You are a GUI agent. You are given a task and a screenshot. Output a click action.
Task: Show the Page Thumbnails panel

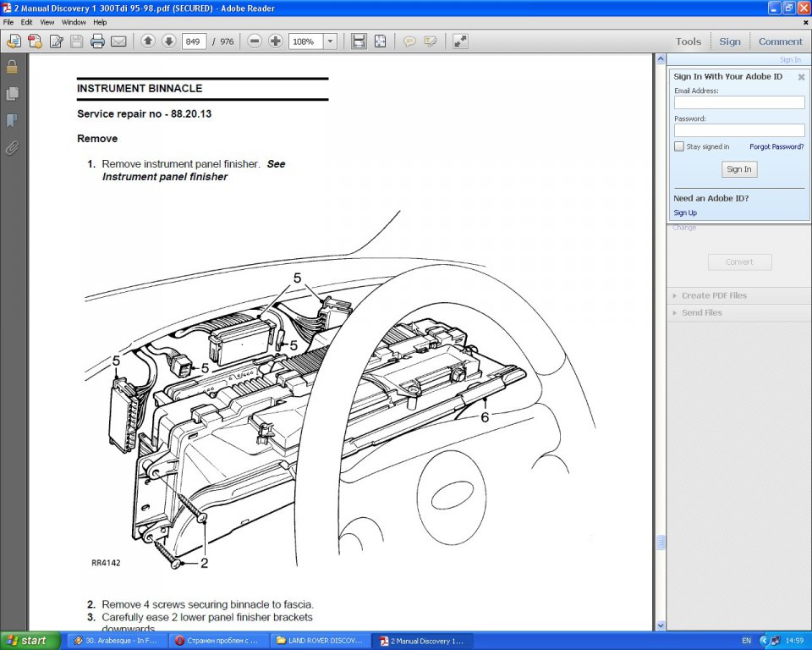click(12, 94)
